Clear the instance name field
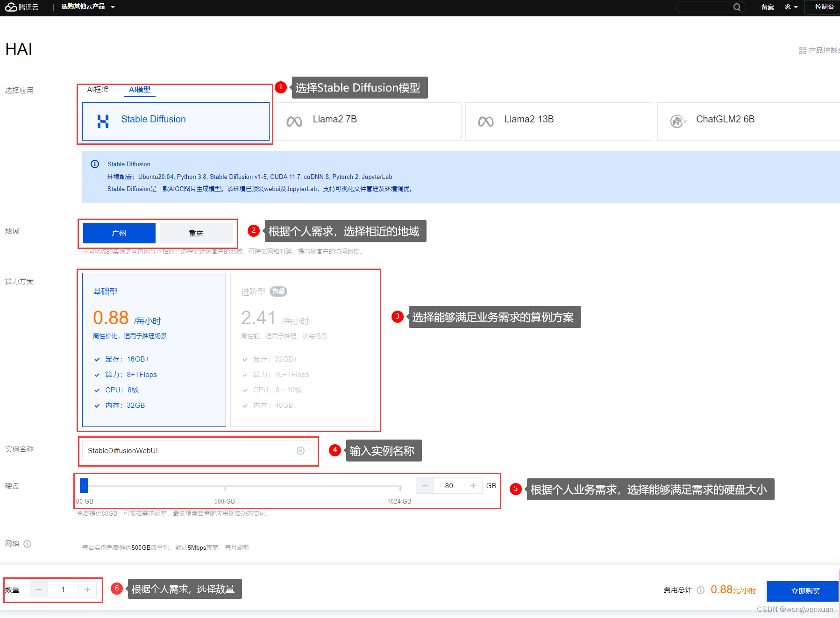This screenshot has height=618, width=840. pyautogui.click(x=301, y=450)
